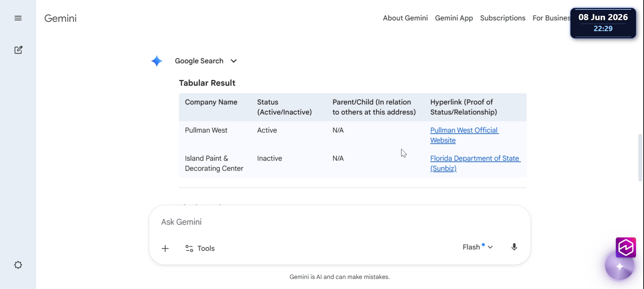This screenshot has height=289, width=644.
Task: Focus the Ask Gemini input field
Action: (339, 222)
